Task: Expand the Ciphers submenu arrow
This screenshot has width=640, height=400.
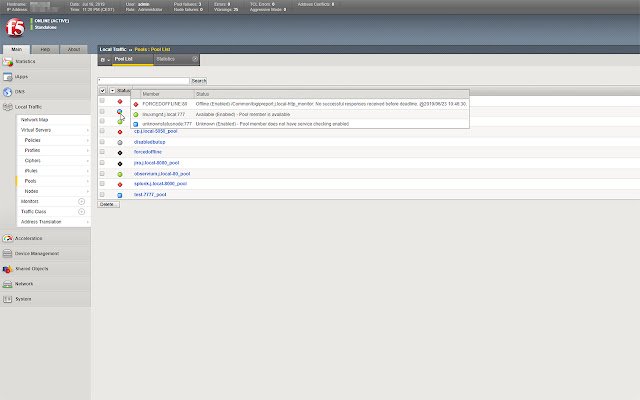Action: click(87, 161)
